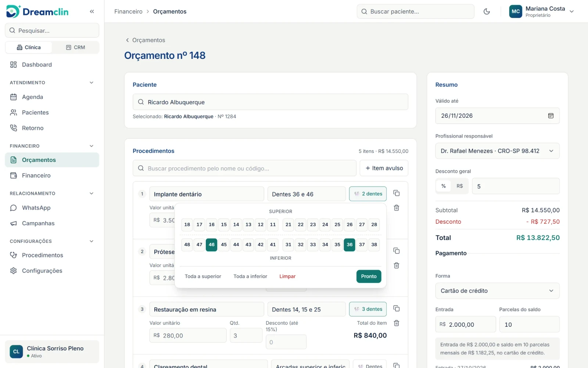The width and height of the screenshot is (588, 368).
Task: Open Procedimentos settings page
Action: tap(52, 255)
